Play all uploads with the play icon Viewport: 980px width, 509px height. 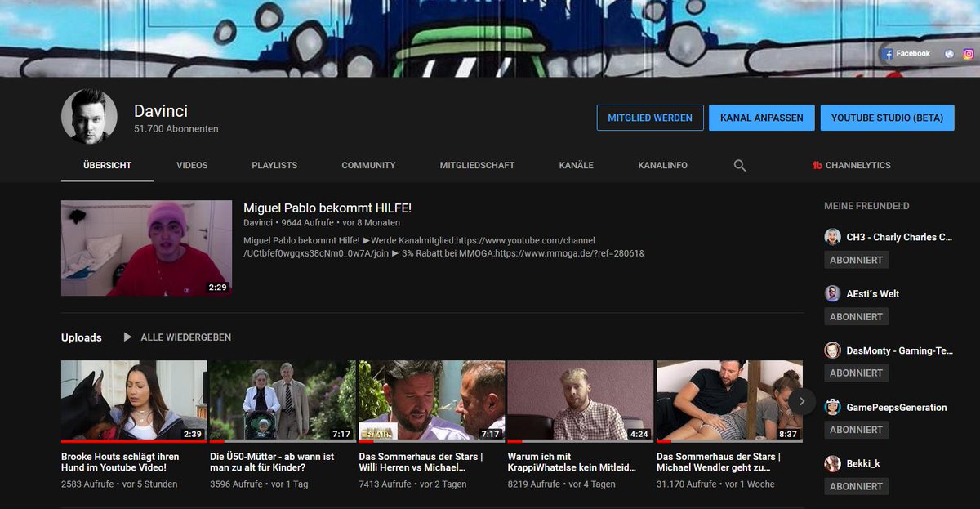127,337
